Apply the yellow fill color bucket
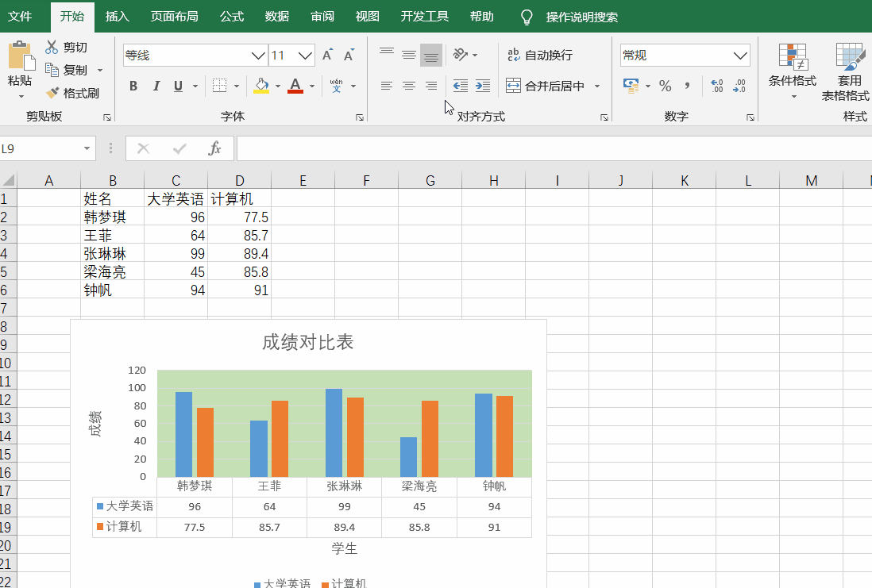 coord(261,86)
